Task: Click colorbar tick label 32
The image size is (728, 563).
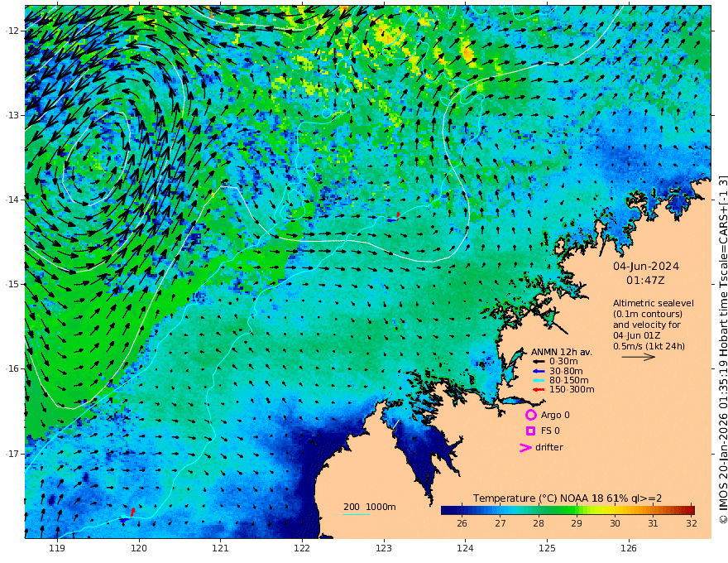Action: 692,523
